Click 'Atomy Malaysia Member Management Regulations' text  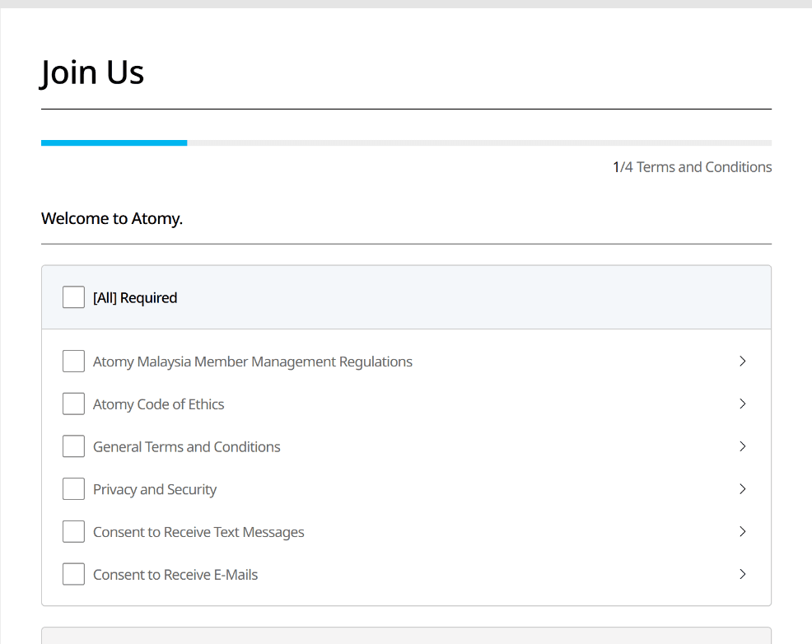pos(253,362)
